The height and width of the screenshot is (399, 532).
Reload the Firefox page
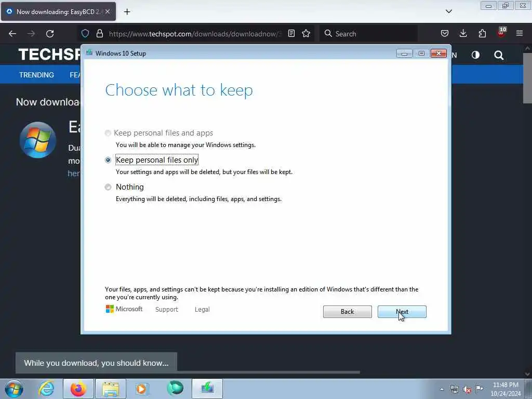[50, 34]
